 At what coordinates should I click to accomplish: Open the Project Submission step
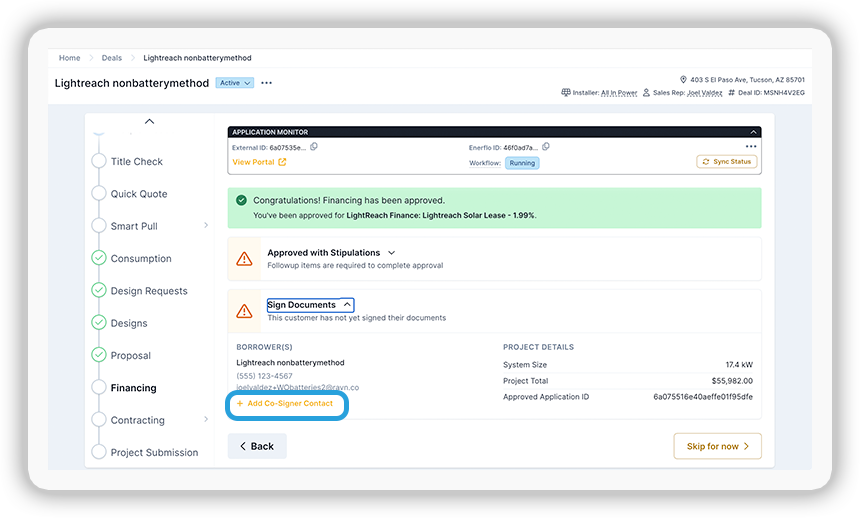[155, 453]
